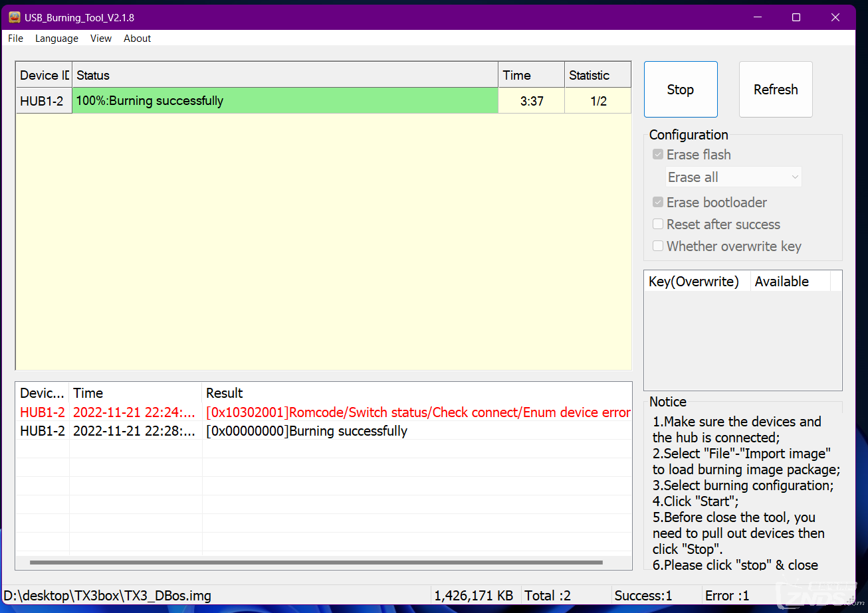Toggle the Erase bootloader checkbox

point(658,203)
